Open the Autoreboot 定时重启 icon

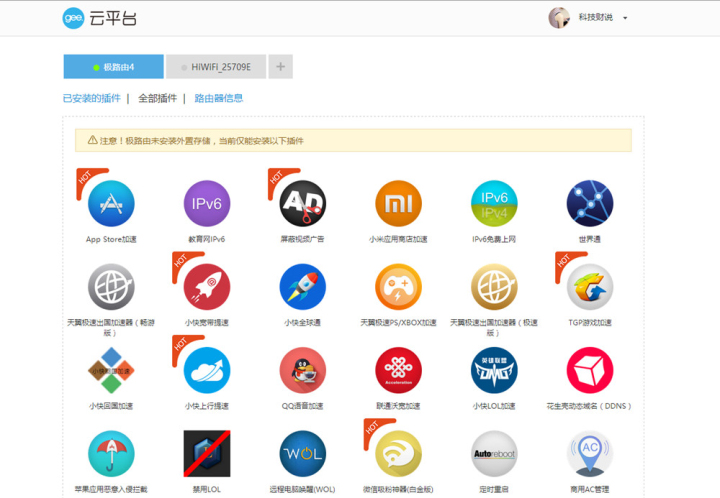(x=494, y=454)
